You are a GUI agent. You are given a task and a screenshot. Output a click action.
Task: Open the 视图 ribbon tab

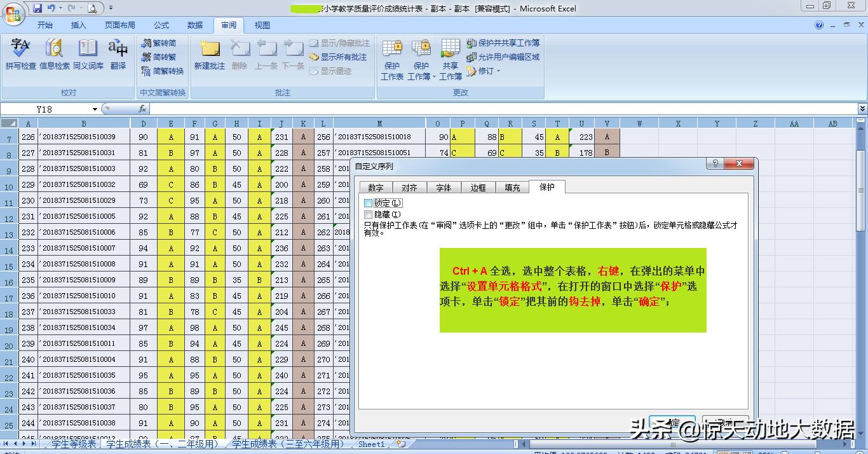point(262,24)
